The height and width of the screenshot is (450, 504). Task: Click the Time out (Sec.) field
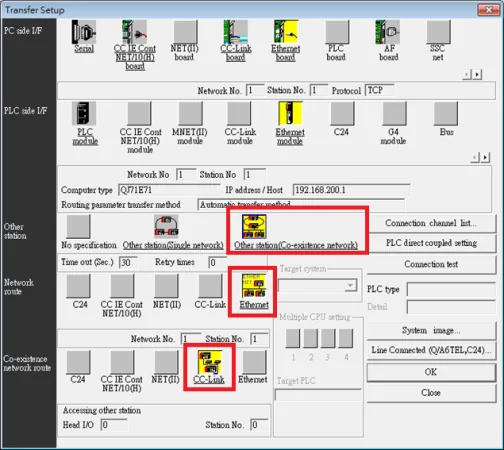pyautogui.click(x=128, y=262)
